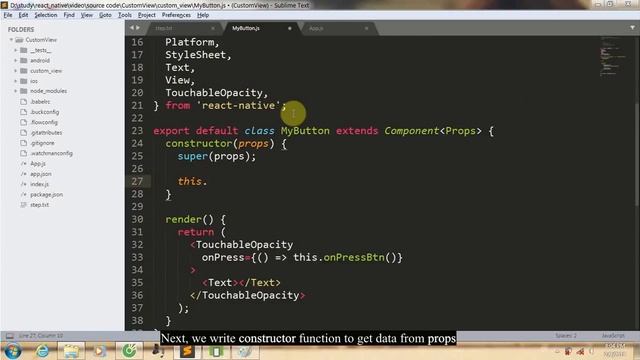Open step.txt in the sidebar

pyautogui.click(x=39, y=204)
